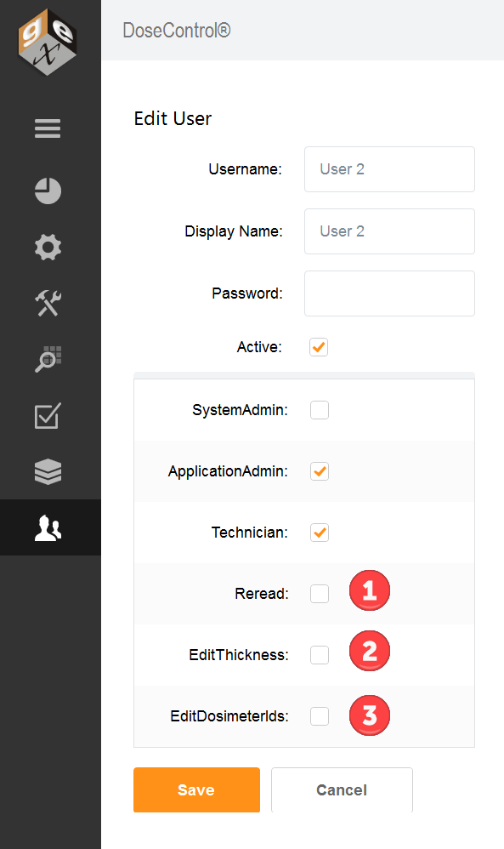The width and height of the screenshot is (504, 849).
Task: Enable the Reread permission checkbox
Action: (320, 594)
